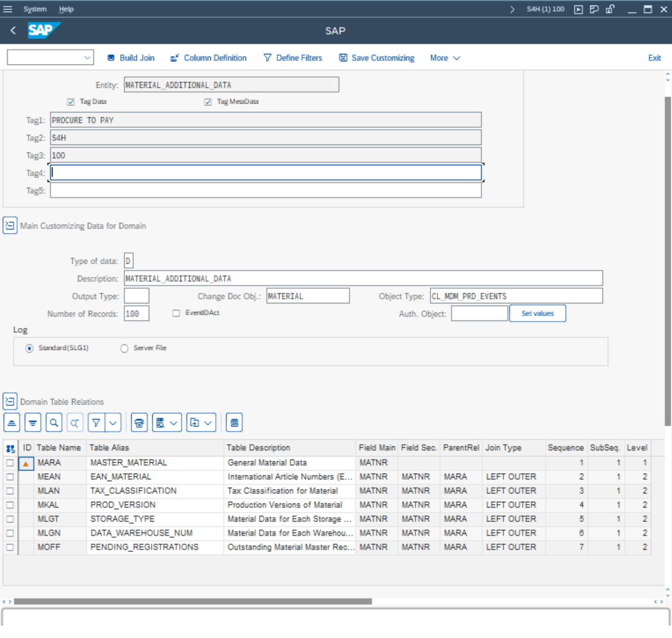Select the Server File radio button
The height and width of the screenshot is (638, 672).
click(x=124, y=348)
